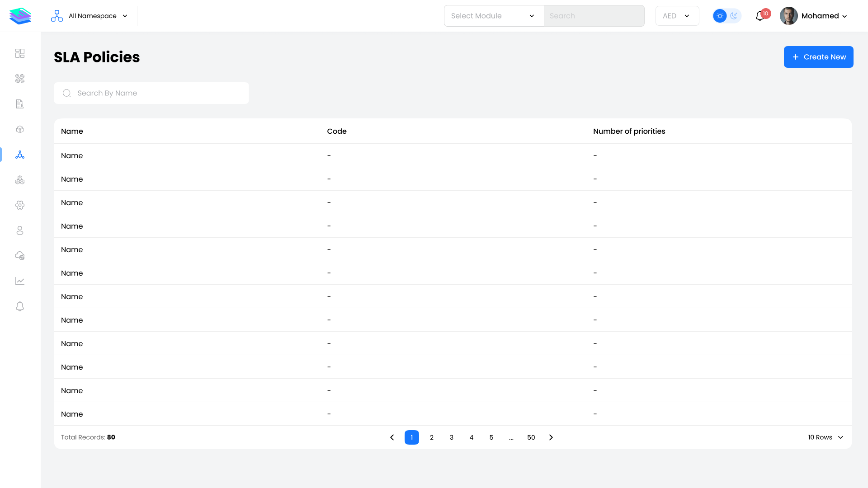Click Mohamed's profile avatar picture

(789, 16)
